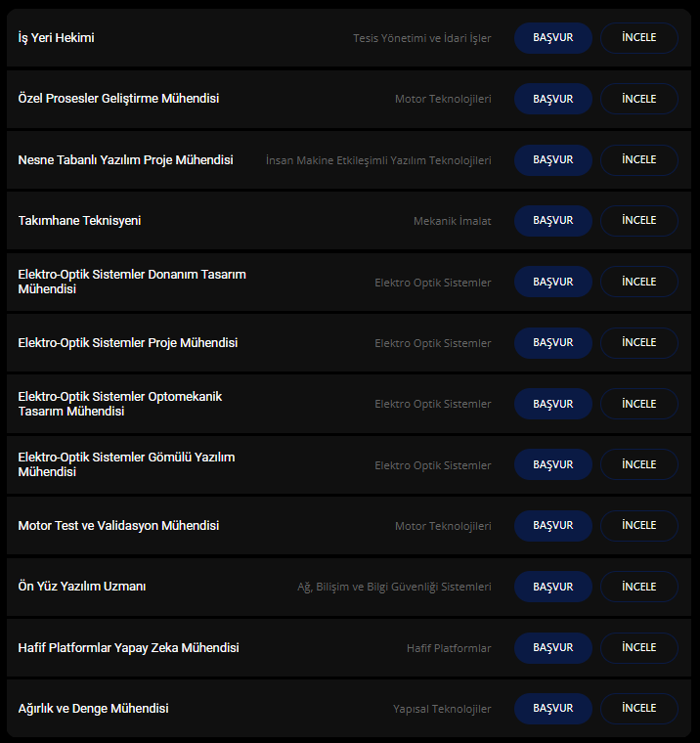Apply to Elektro-Optik Sistemler Donanım Tasarım Mühendisi

pyautogui.click(x=552, y=282)
